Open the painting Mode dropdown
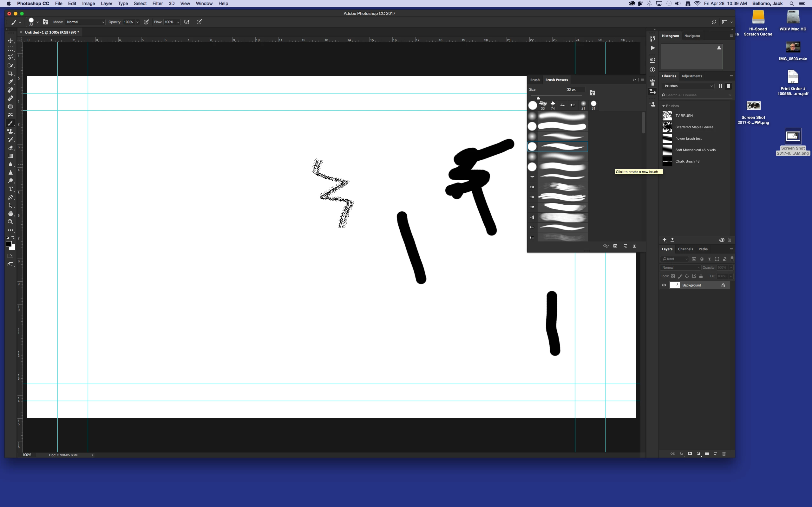The height and width of the screenshot is (507, 812). (85, 22)
